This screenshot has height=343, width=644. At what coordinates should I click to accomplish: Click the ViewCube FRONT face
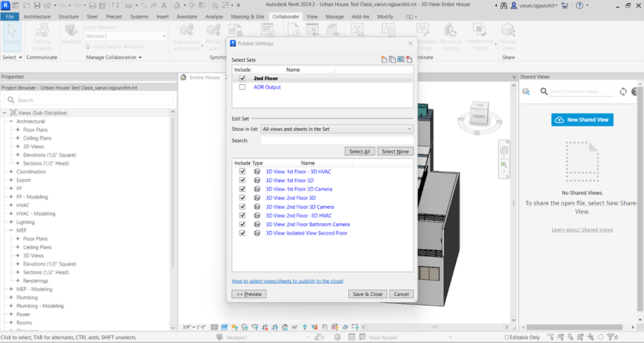[x=479, y=116]
